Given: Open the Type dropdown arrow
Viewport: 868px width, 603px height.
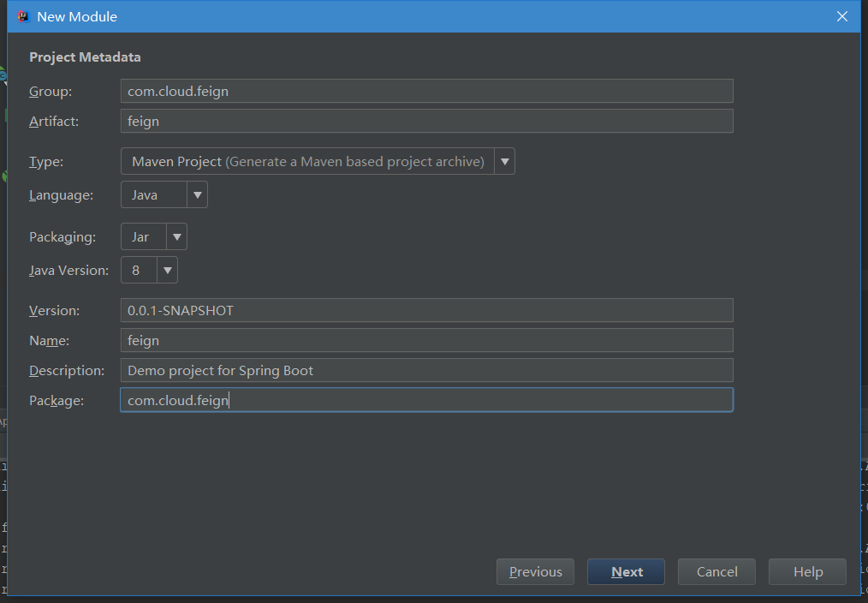Looking at the screenshot, I should (x=504, y=161).
